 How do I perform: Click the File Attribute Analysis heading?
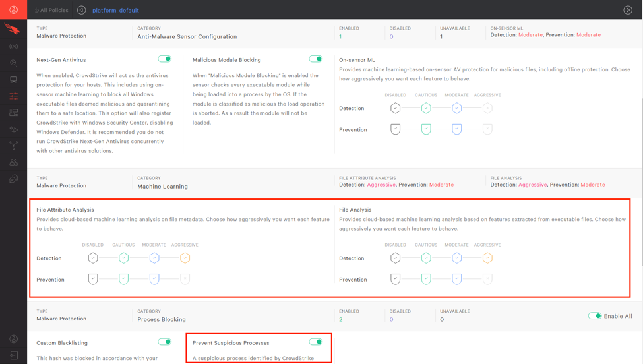tap(65, 210)
